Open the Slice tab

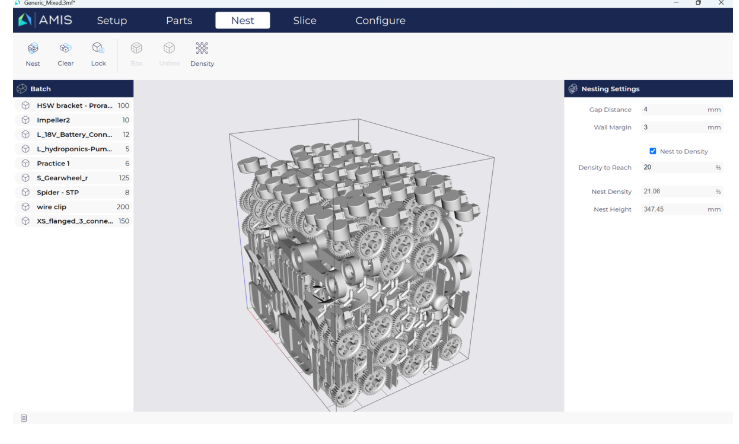coord(304,20)
